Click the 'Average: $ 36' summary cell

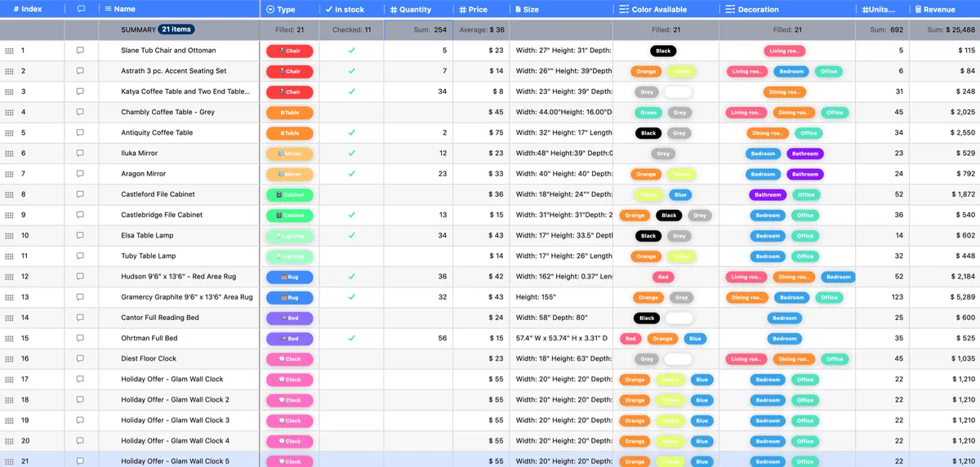(x=481, y=29)
